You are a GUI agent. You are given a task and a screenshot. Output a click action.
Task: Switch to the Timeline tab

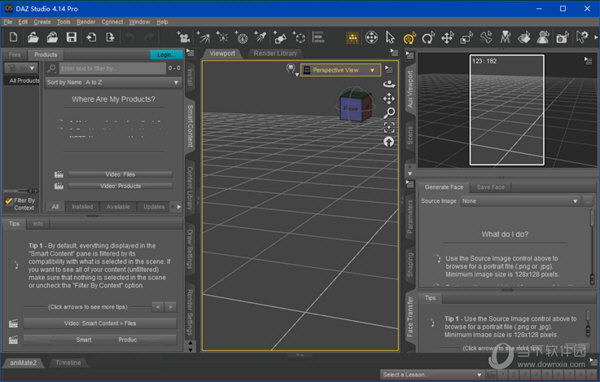68,363
